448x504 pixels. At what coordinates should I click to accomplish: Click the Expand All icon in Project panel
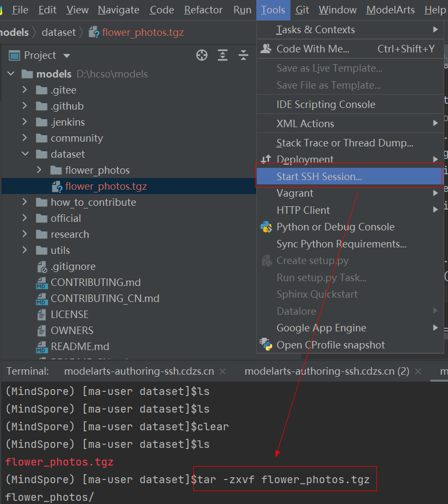[223, 55]
